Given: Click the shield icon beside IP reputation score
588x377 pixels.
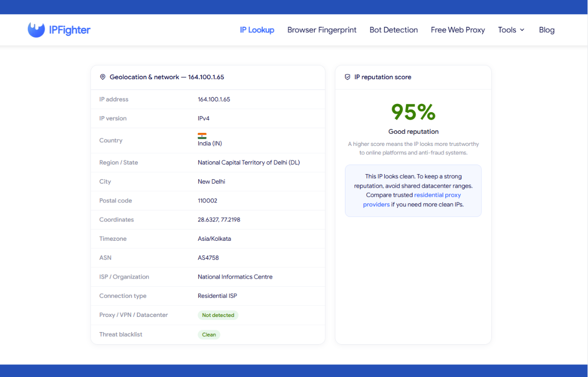Looking at the screenshot, I should (x=347, y=77).
